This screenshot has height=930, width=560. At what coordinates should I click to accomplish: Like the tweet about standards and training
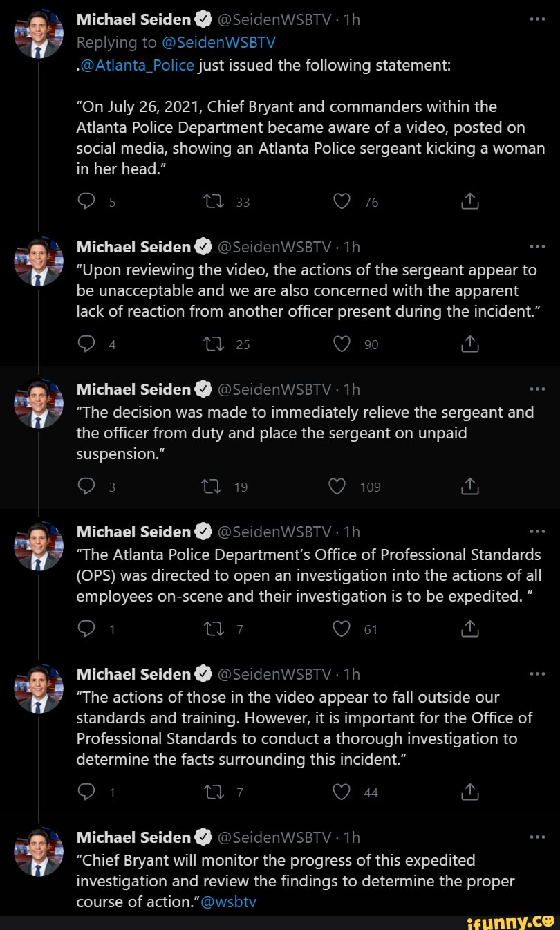341,792
